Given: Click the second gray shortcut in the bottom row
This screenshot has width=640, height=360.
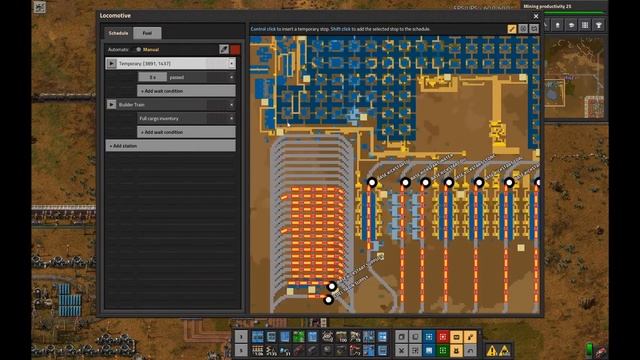Looking at the screenshot, I should click(415, 350).
